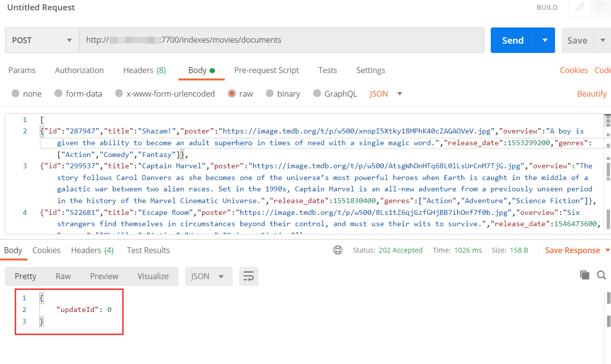
Task: Switch to the Headers (8) tab
Action: point(144,70)
